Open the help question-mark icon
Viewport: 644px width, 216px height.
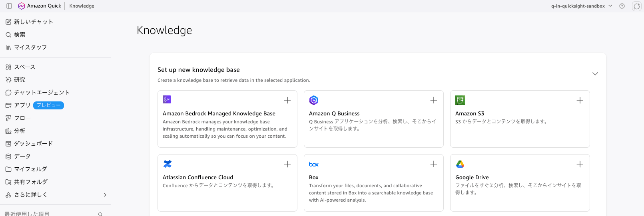622,6
